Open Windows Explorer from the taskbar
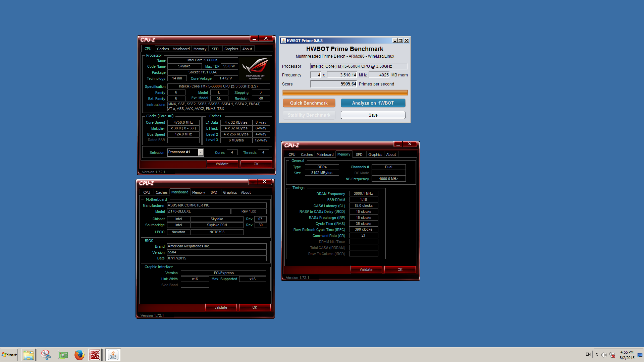Image resolution: width=644 pixels, height=362 pixels. click(x=29, y=355)
